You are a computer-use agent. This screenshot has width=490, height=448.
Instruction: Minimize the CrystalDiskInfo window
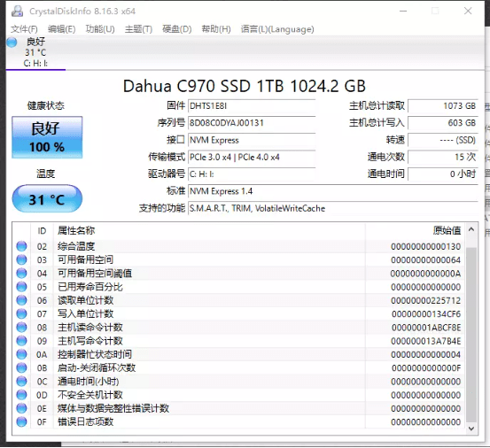point(403,12)
